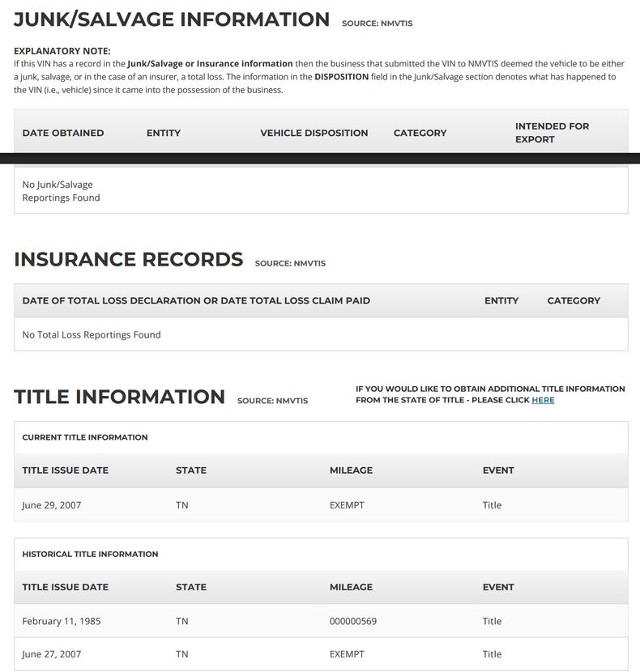This screenshot has height=672, width=640.
Task: Click the 000000569 mileage value
Action: 352,622
